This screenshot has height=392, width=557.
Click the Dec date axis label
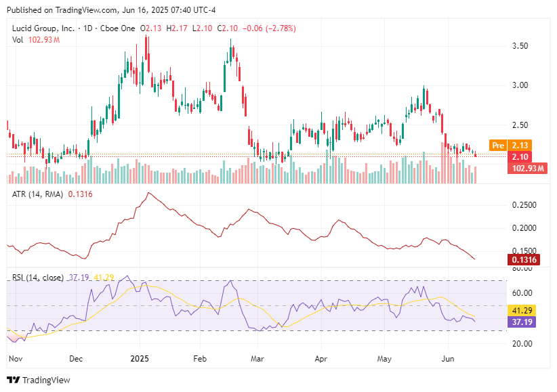(76, 359)
